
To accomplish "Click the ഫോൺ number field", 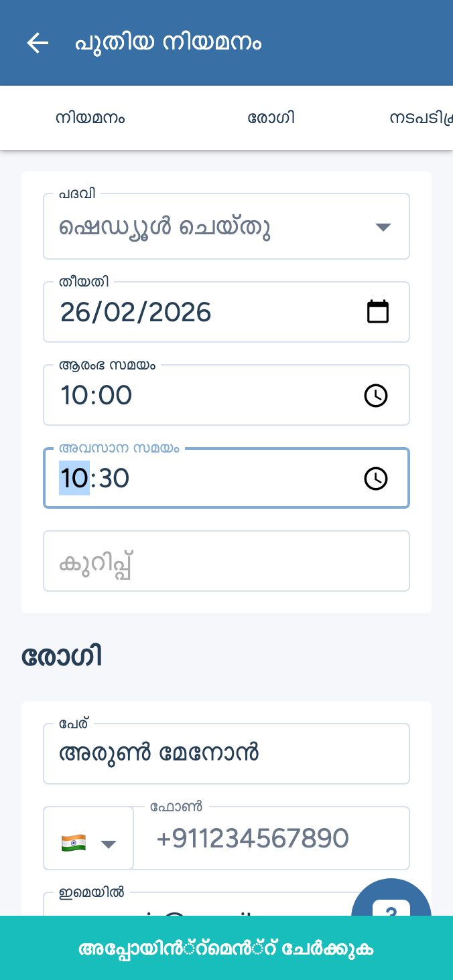I will coord(271,838).
